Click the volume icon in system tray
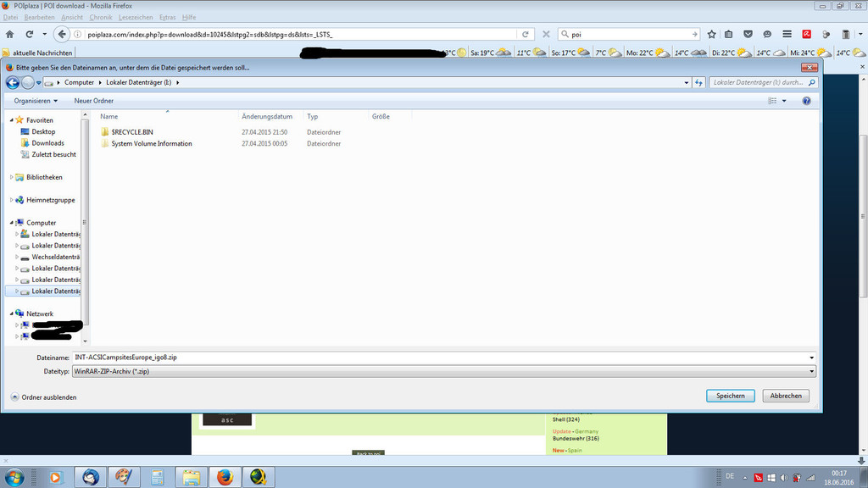Image resolution: width=868 pixels, height=488 pixels. click(784, 478)
